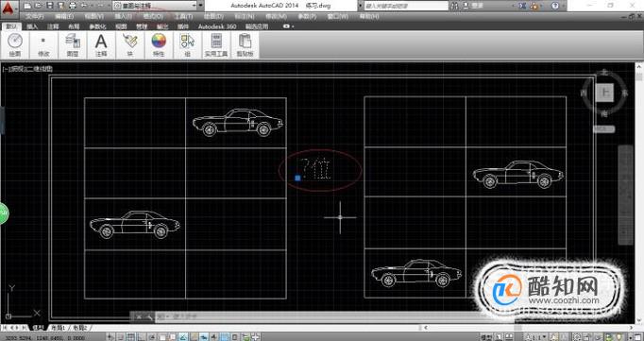Open the 实用工具 calculator utilities panel
Viewport: 644px width, 341px height.
click(216, 44)
